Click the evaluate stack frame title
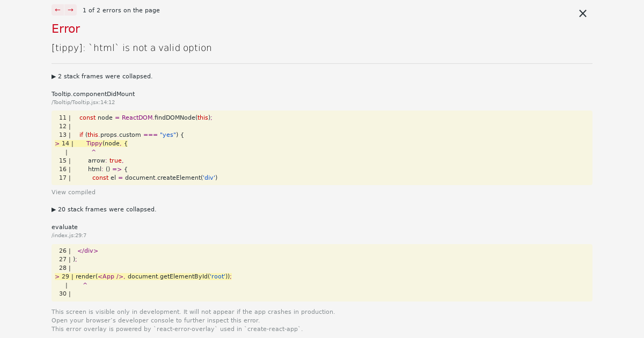Screen dimensions: 644x338 pyautogui.click(x=64, y=226)
